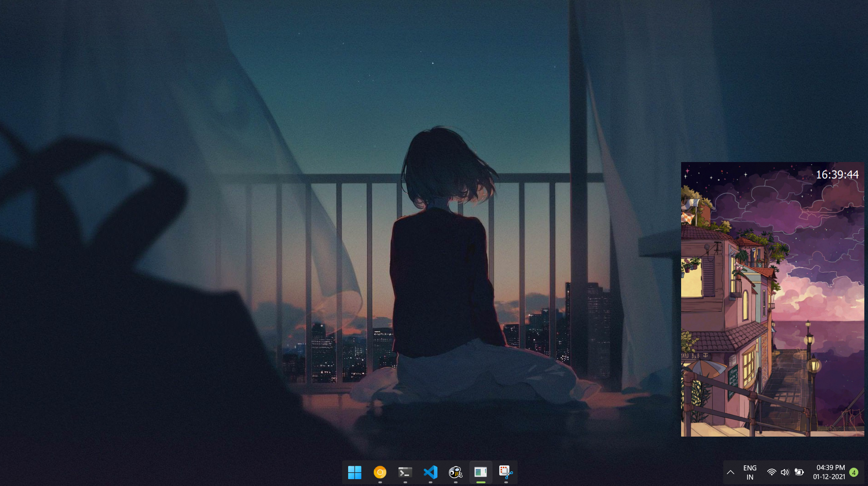Click the 16:39:44 clock on widget

click(x=837, y=175)
